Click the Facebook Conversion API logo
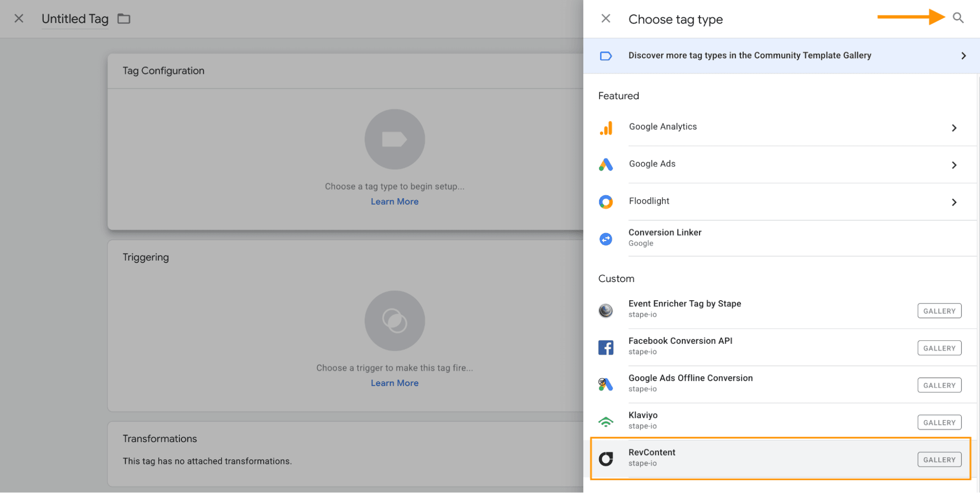The width and height of the screenshot is (980, 493). pyautogui.click(x=606, y=347)
